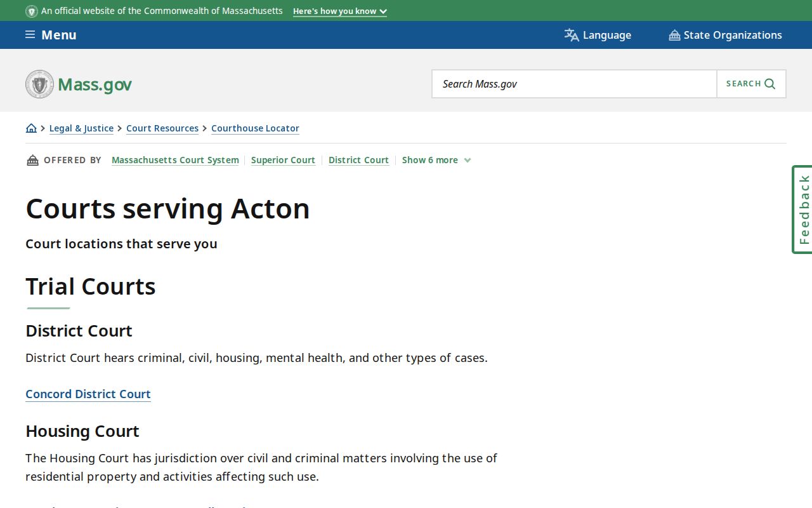Viewport: 812px width, 508px height.
Task: Click the Language translate icon
Action: pyautogui.click(x=572, y=35)
